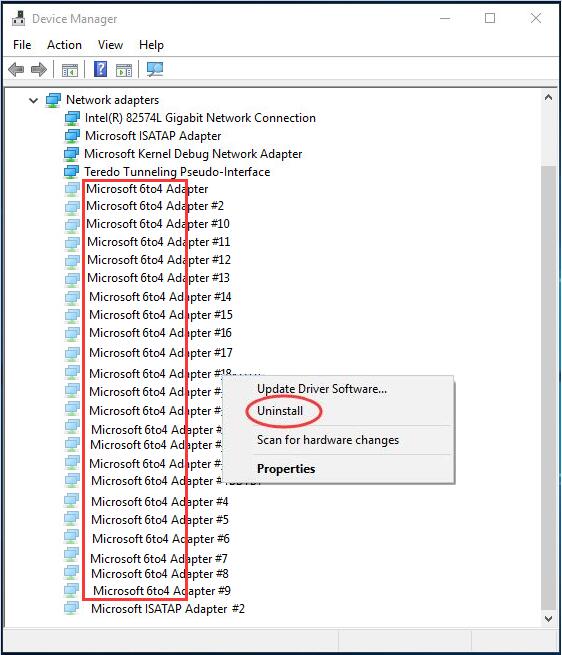Image resolution: width=562 pixels, height=655 pixels.
Task: Open the File menu
Action: click(22, 45)
